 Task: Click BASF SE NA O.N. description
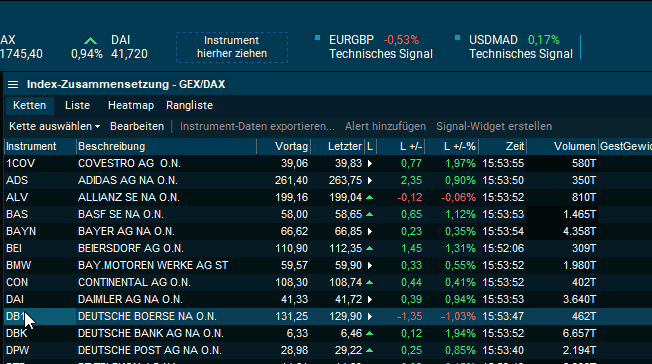(121, 215)
